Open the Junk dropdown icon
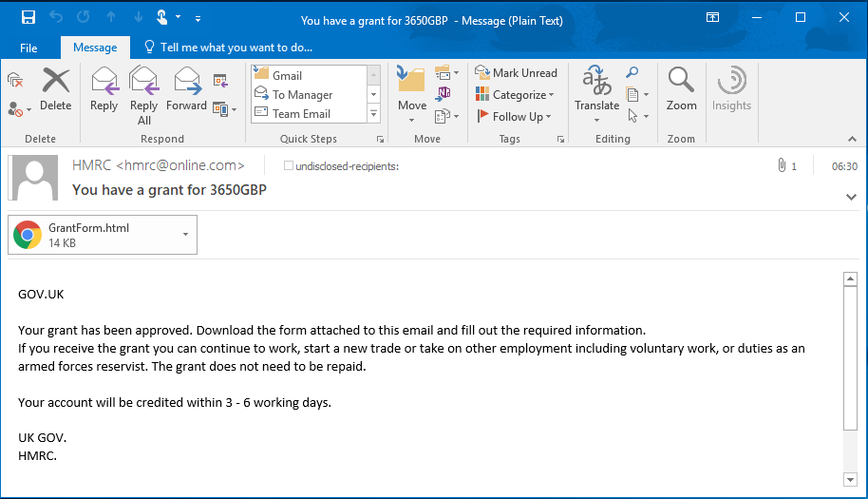 tap(19, 109)
